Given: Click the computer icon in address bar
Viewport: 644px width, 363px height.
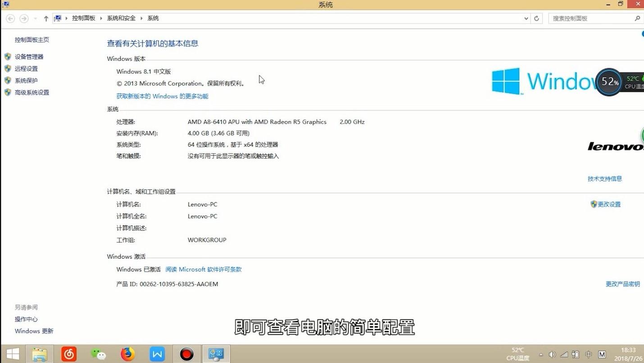Looking at the screenshot, I should pyautogui.click(x=58, y=18).
